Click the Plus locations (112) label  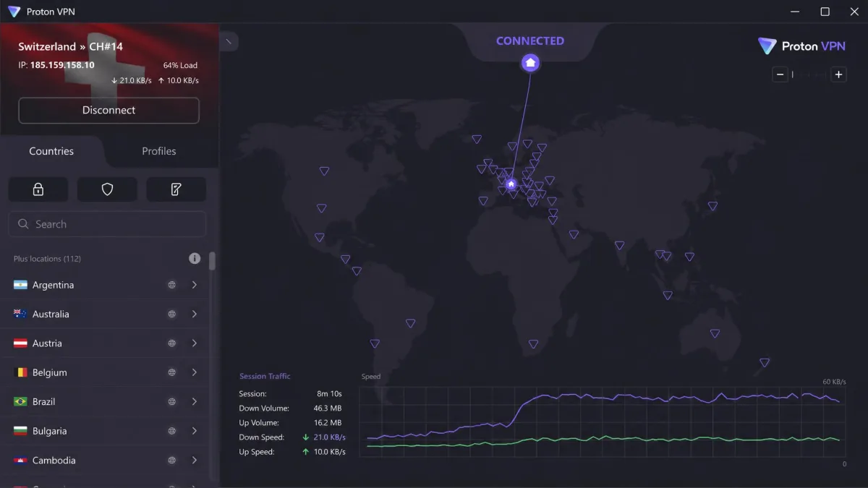47,258
